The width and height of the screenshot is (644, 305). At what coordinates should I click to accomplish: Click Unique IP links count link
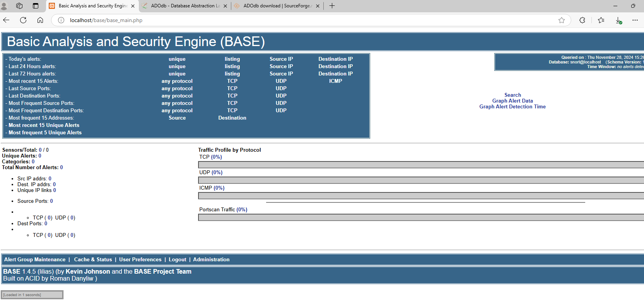click(x=55, y=190)
